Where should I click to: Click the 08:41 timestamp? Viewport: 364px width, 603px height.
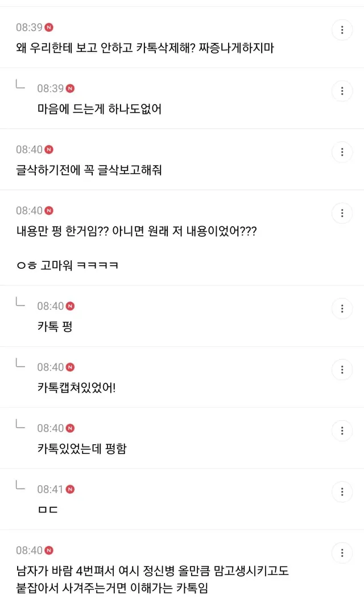(x=50, y=489)
